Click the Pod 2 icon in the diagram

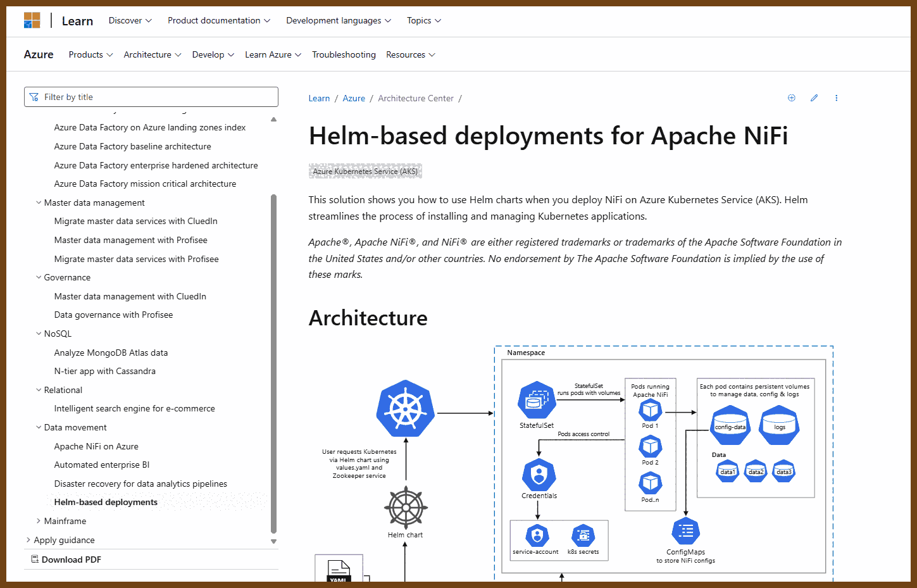[x=650, y=447]
